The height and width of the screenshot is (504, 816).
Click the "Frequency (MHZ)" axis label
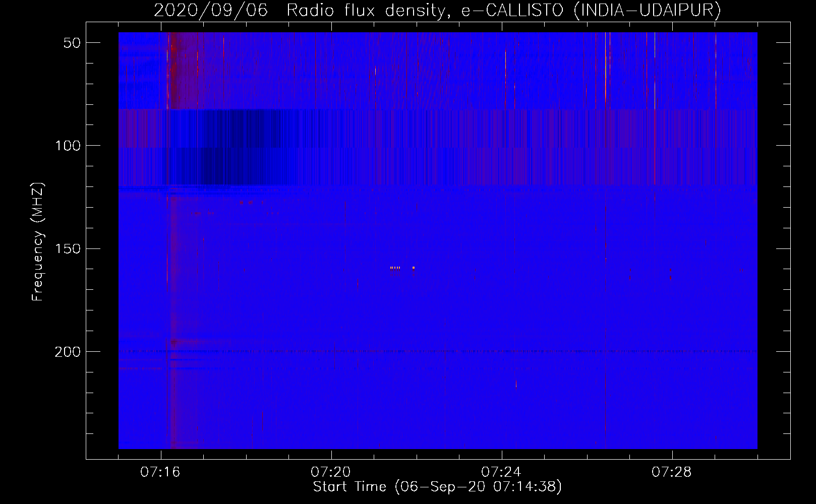(x=38, y=241)
